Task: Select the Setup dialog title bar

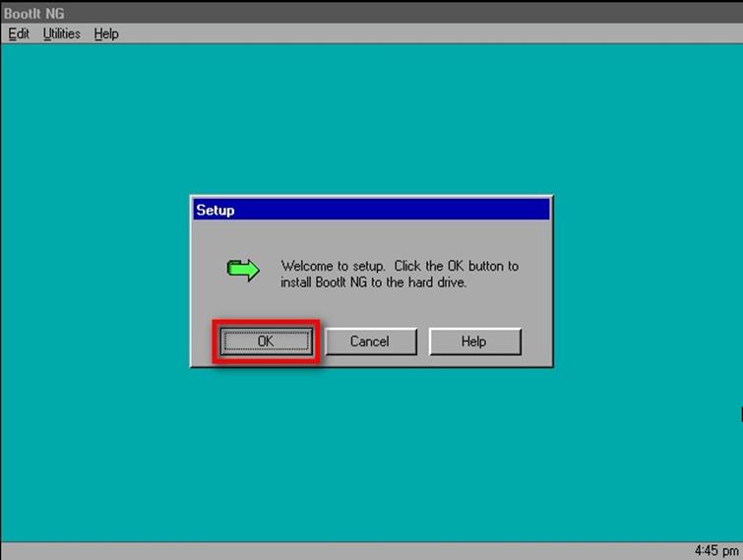Action: [x=372, y=210]
